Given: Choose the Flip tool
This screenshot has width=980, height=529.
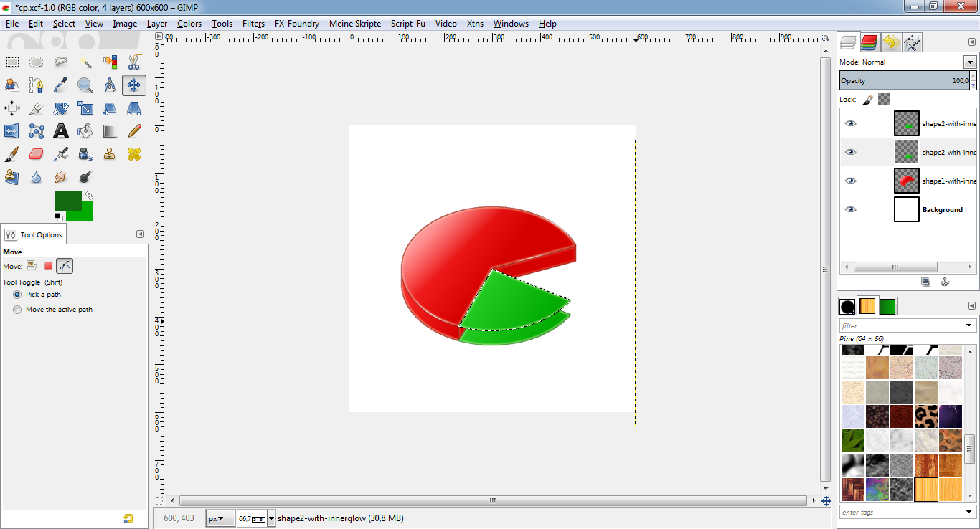Looking at the screenshot, I should (x=12, y=131).
